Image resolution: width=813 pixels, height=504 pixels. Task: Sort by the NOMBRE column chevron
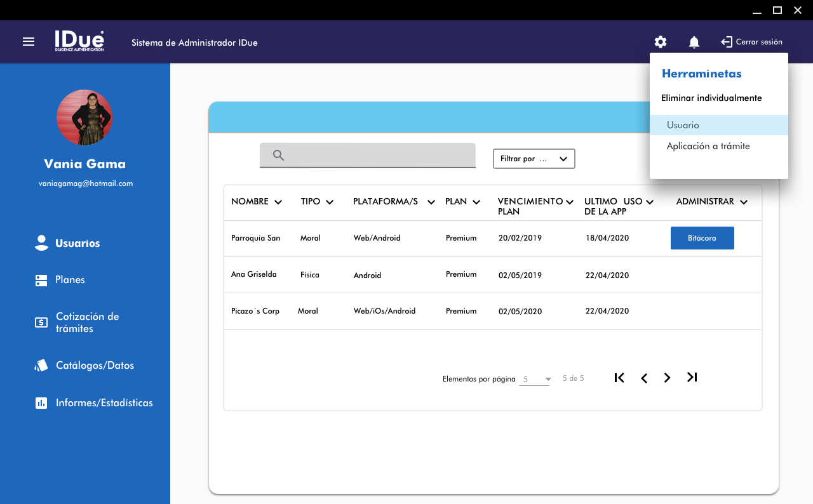pos(278,202)
